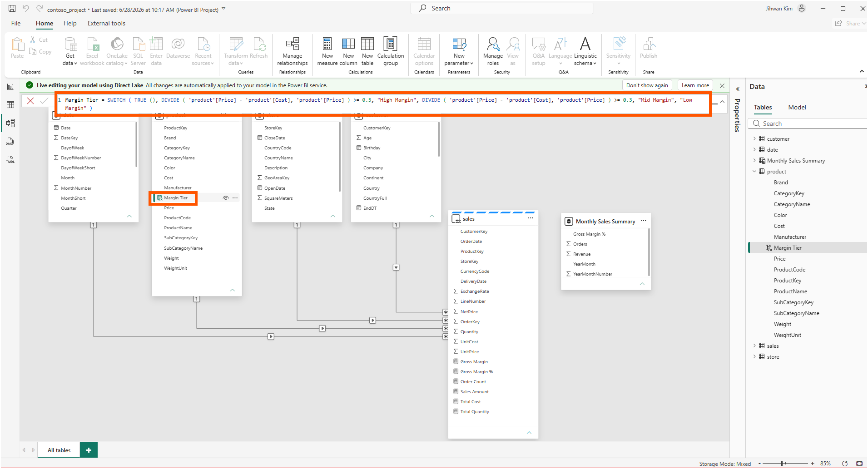
Task: Click New column in the ribbon
Action: tap(348, 51)
